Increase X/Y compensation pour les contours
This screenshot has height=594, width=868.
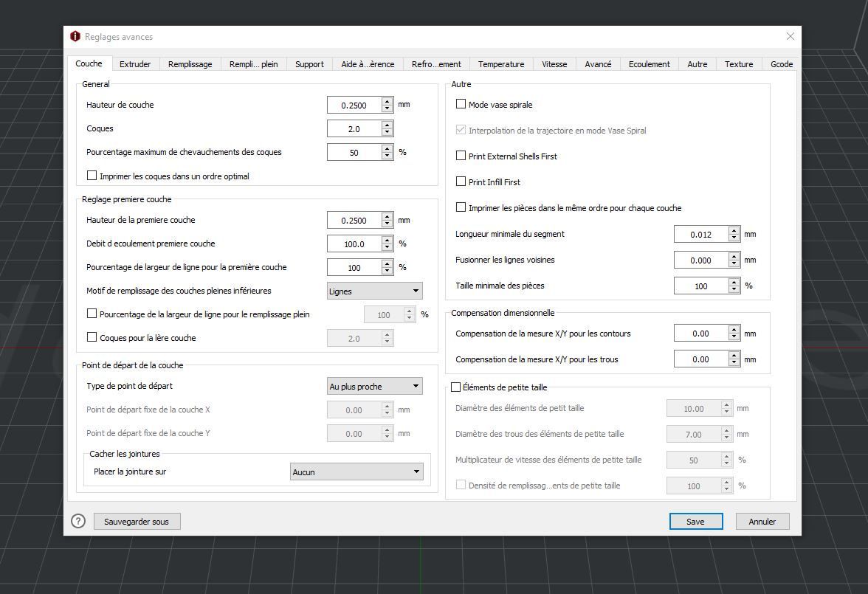pos(734,329)
